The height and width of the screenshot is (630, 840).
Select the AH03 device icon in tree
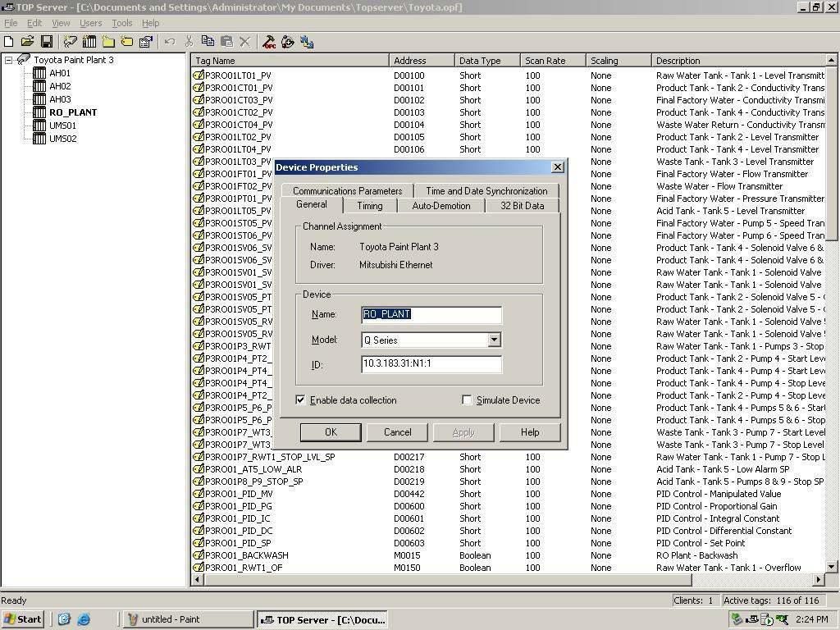tap(39, 99)
